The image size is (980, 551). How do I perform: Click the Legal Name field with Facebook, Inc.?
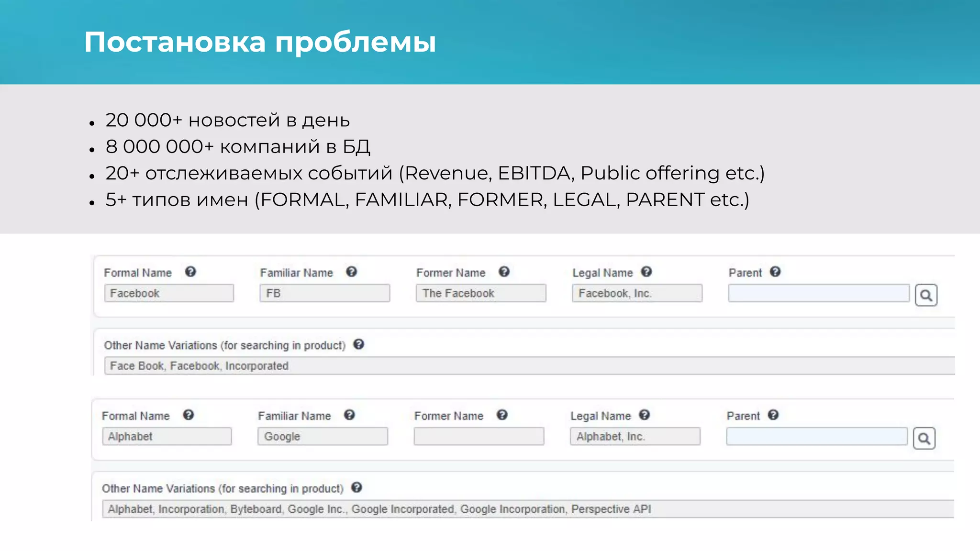(637, 293)
